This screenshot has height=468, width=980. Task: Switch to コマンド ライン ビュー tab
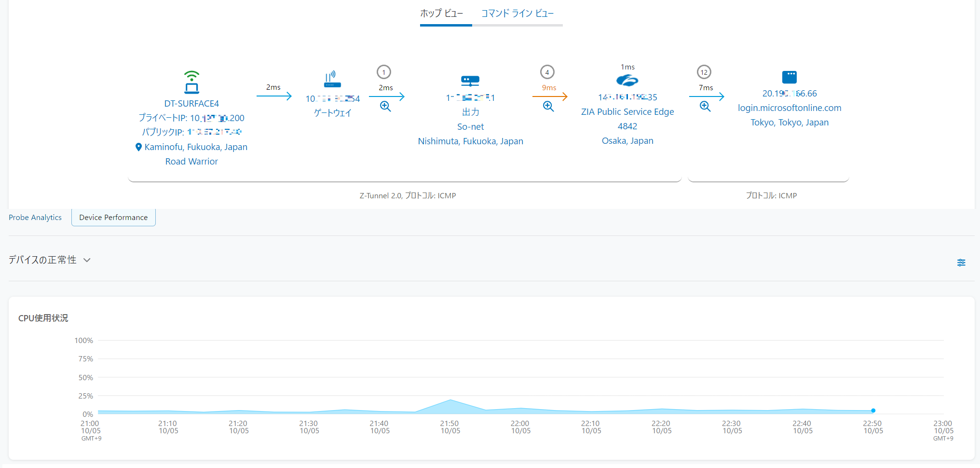[517, 14]
